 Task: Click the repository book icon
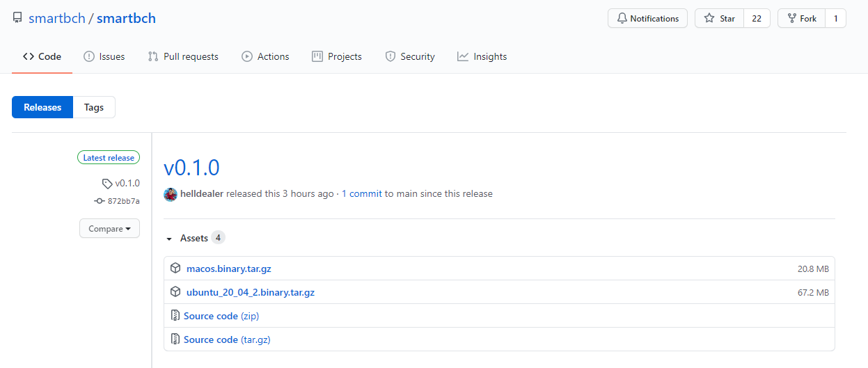pyautogui.click(x=17, y=18)
